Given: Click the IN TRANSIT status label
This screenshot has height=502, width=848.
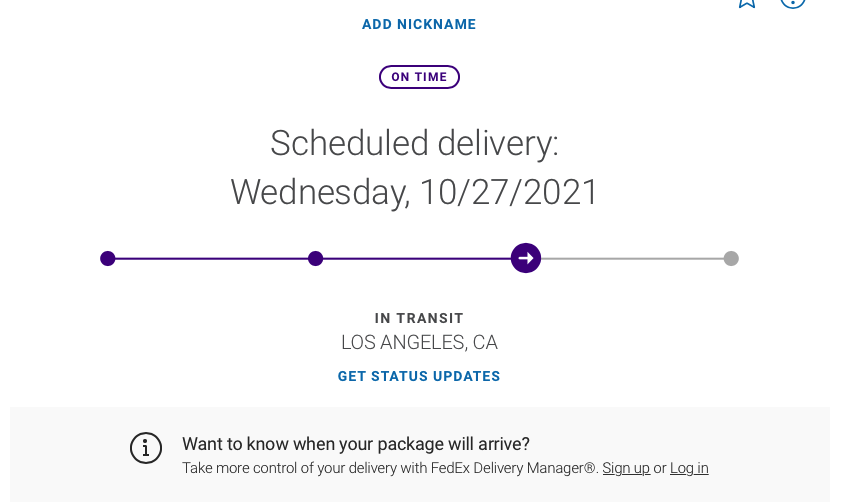Looking at the screenshot, I should pos(419,318).
